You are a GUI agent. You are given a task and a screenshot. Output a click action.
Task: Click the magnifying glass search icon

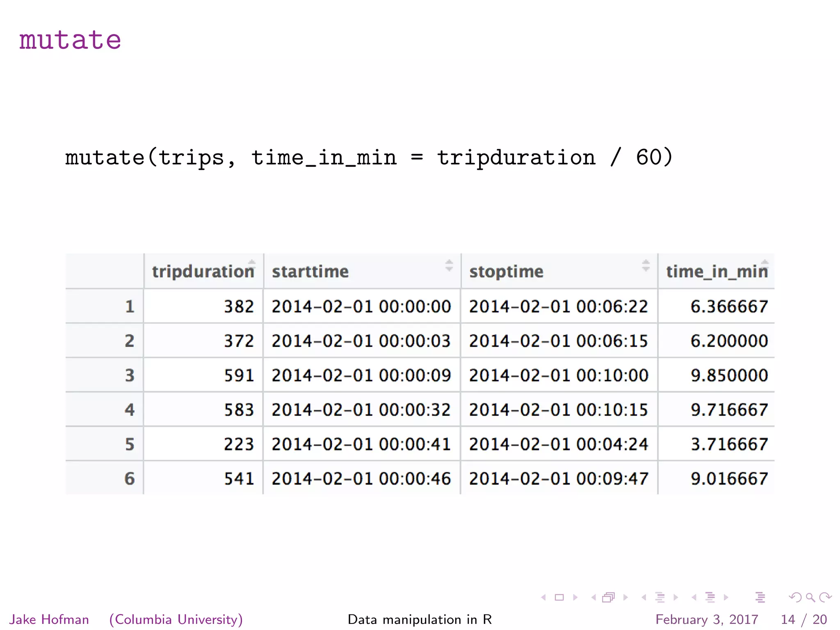click(810, 598)
